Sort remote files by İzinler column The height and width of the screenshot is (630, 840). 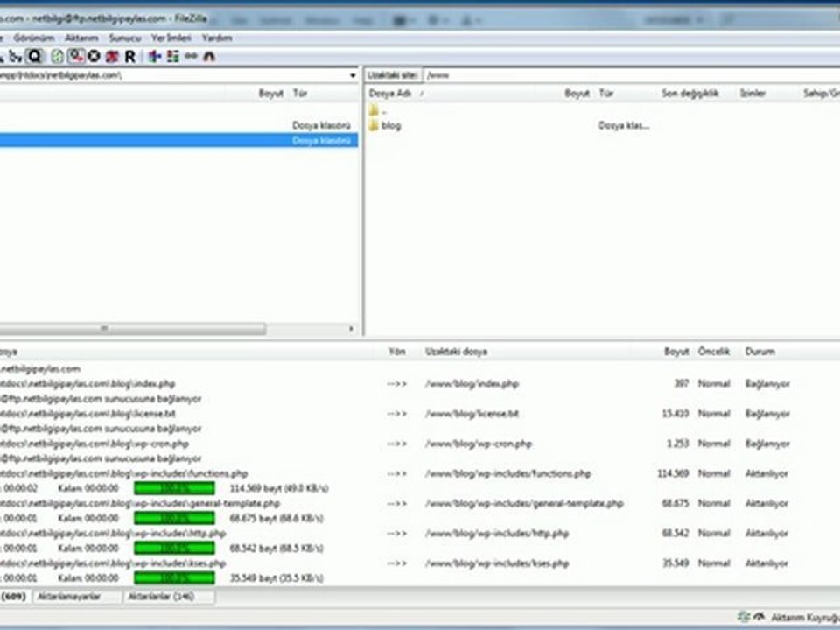(752, 94)
